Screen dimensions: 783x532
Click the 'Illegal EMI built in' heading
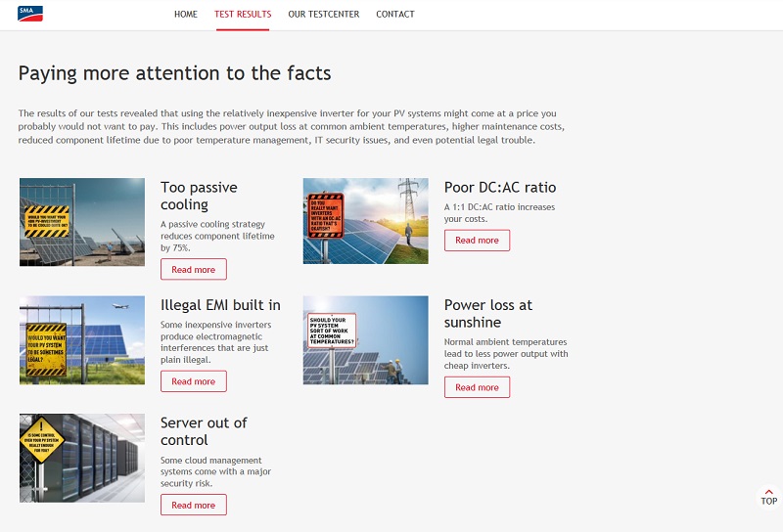220,305
